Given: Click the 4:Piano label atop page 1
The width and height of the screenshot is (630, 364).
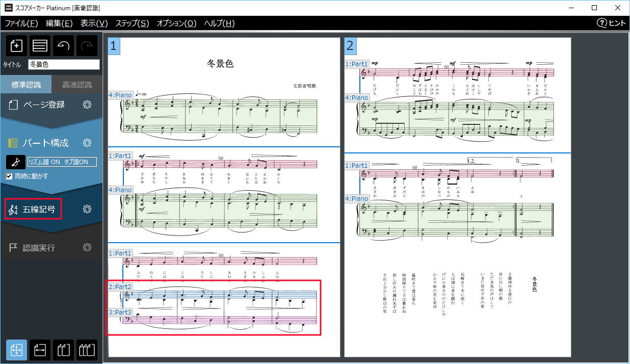Looking at the screenshot, I should 120,95.
